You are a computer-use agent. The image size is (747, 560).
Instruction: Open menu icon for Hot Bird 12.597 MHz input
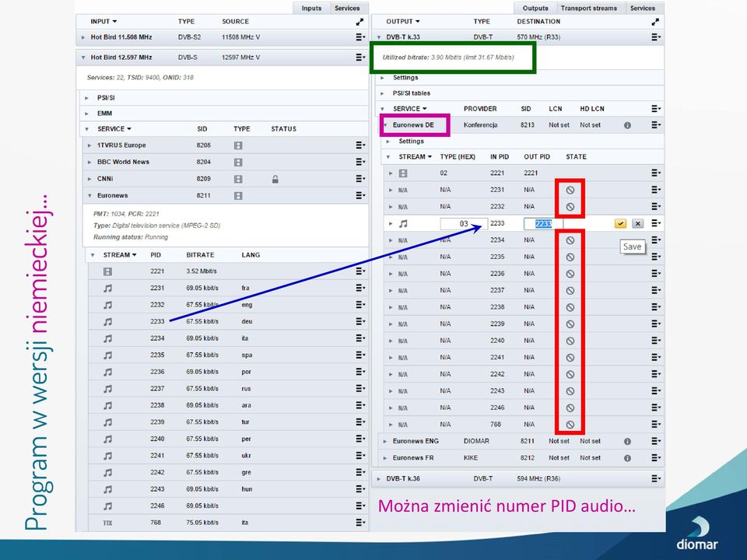tap(360, 57)
